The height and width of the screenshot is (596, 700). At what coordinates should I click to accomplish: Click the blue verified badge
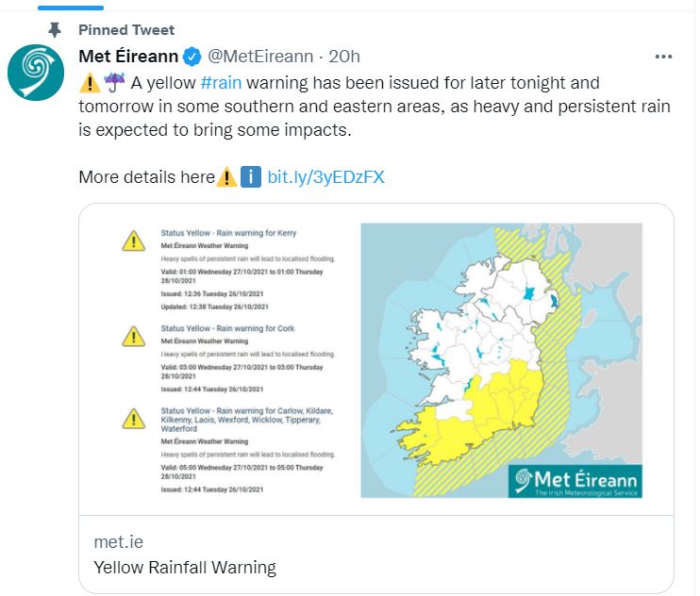[191, 57]
